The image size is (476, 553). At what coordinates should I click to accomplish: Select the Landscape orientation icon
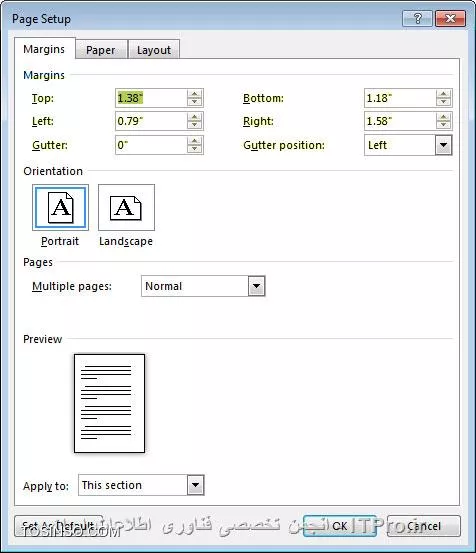(126, 207)
